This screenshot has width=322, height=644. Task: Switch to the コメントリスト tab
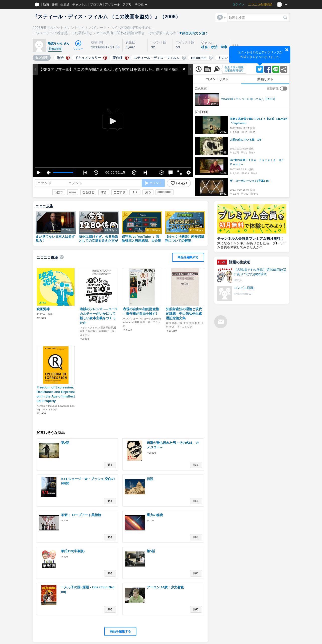coord(217,79)
